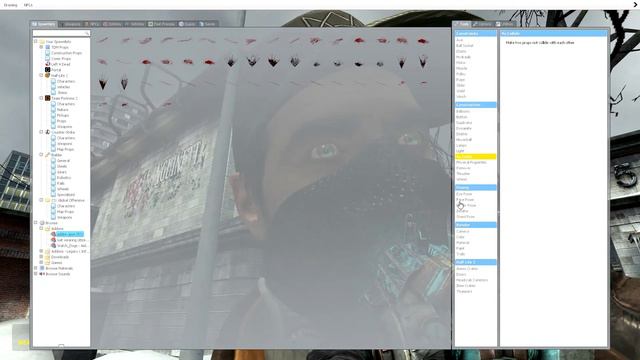Collapse the Builder tree node
640x360 pixels.
pos(41,155)
